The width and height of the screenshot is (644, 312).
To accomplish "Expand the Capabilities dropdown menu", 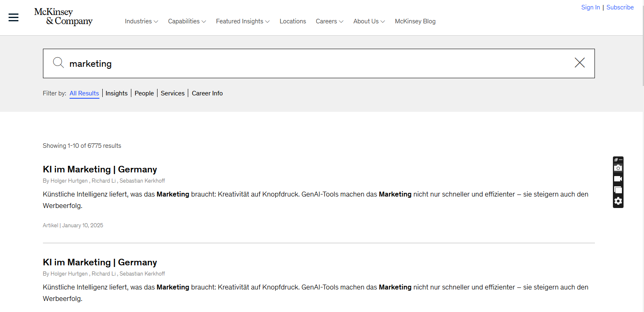I will pos(187,21).
